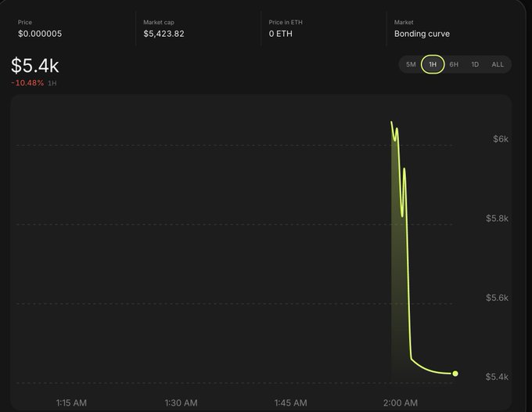Image resolution: width=532 pixels, height=412 pixels.
Task: Select the 5M time range
Action: click(x=411, y=64)
